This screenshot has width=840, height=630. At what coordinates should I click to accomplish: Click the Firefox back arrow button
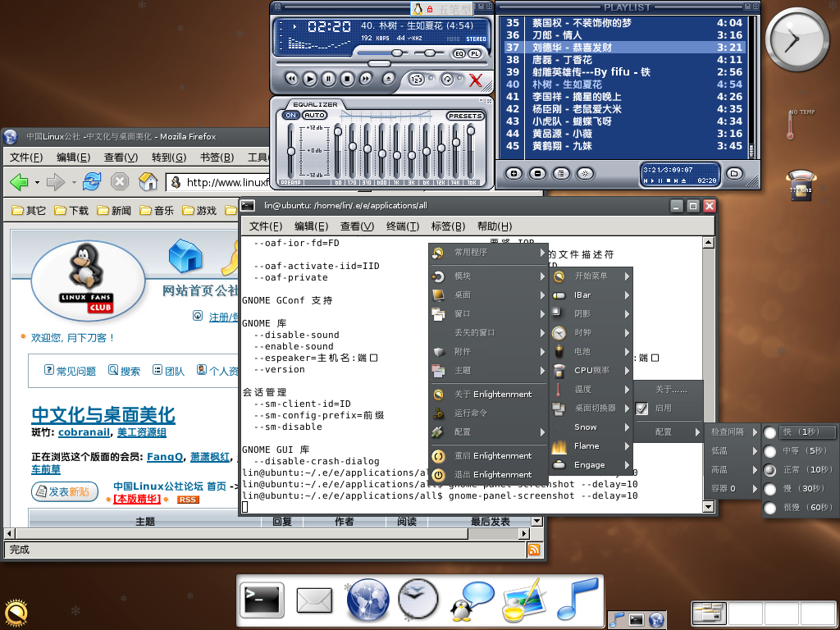(20, 182)
